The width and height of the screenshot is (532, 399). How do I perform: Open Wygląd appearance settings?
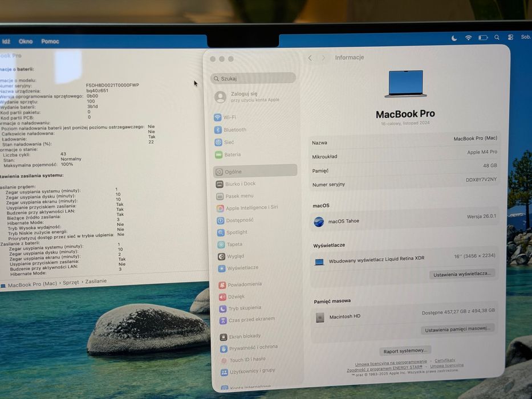tap(231, 256)
